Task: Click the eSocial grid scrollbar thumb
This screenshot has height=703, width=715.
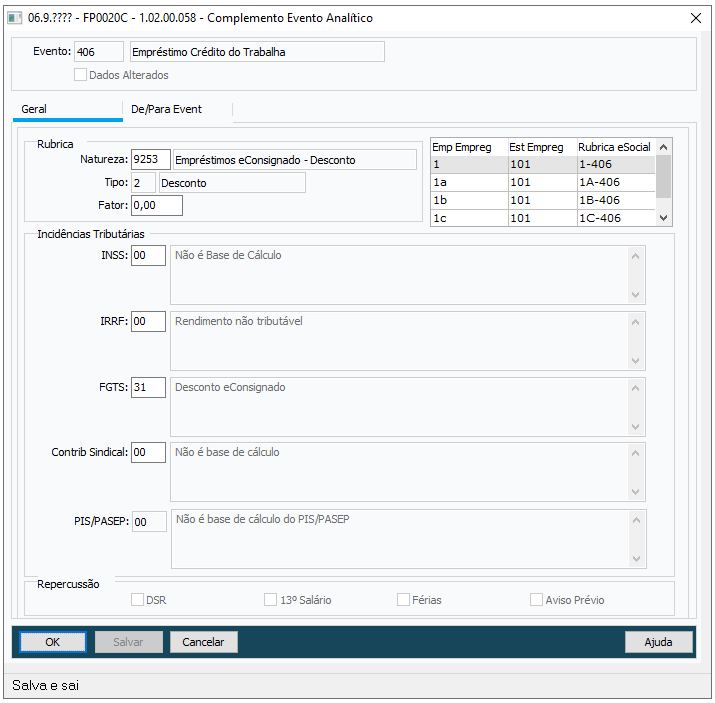Action: pyautogui.click(x=663, y=176)
